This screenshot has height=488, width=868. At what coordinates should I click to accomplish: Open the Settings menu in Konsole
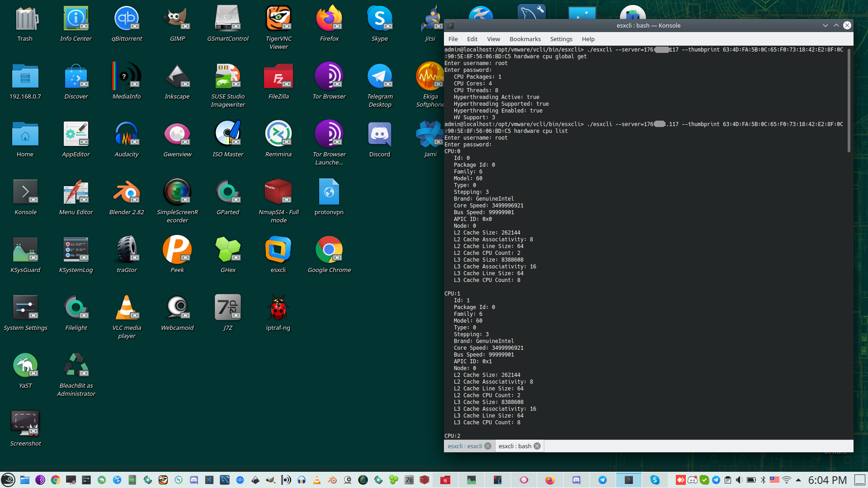(561, 39)
